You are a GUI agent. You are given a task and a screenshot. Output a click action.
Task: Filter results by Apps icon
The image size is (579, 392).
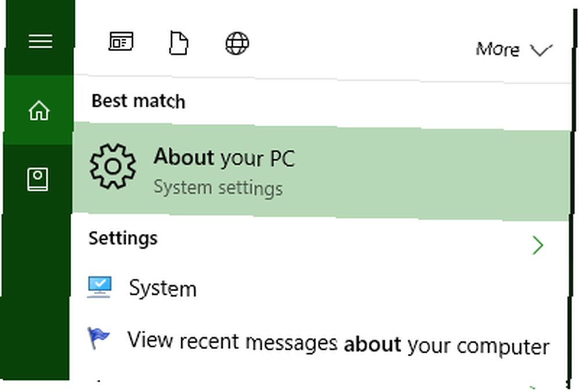121,41
